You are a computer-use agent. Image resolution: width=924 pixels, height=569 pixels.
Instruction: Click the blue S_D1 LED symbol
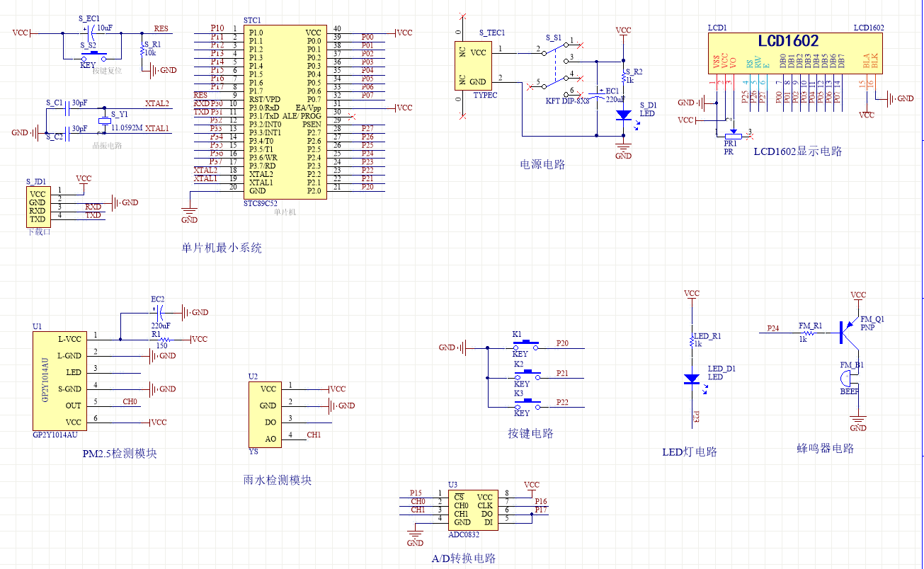tap(623, 114)
